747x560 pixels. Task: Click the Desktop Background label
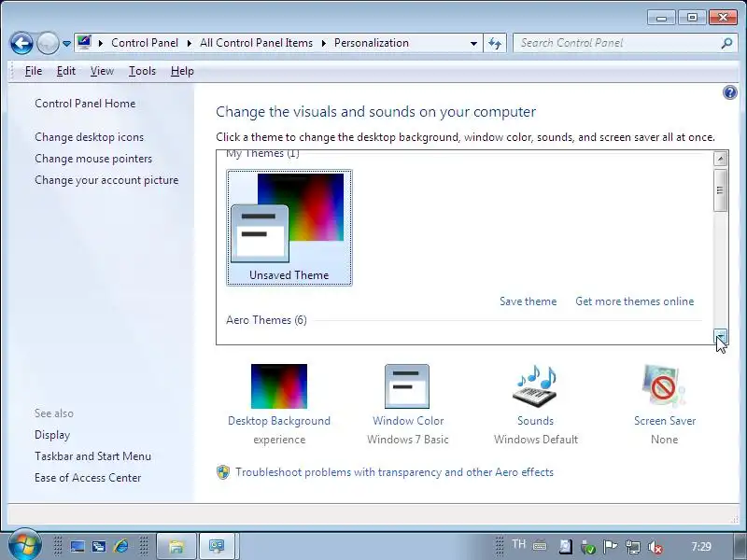coord(279,421)
